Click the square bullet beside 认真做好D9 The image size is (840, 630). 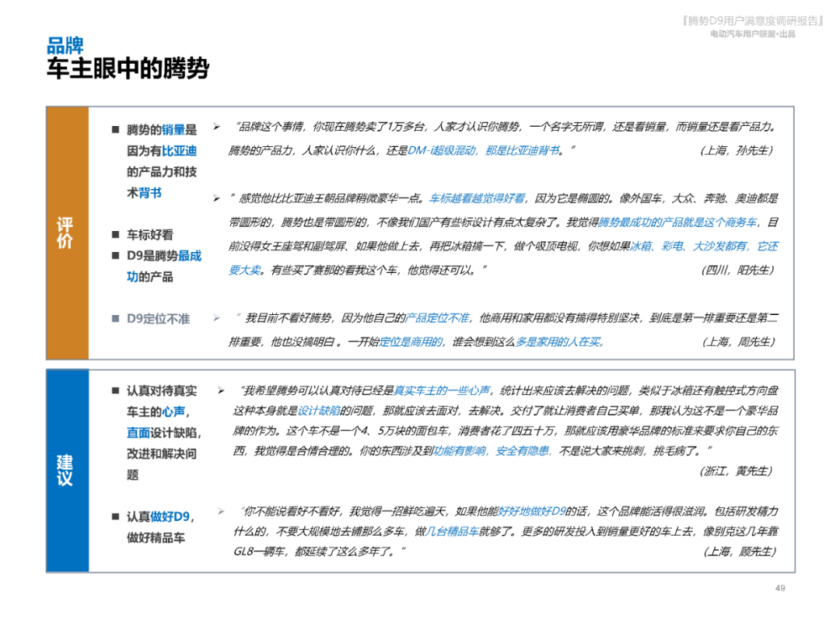(116, 517)
